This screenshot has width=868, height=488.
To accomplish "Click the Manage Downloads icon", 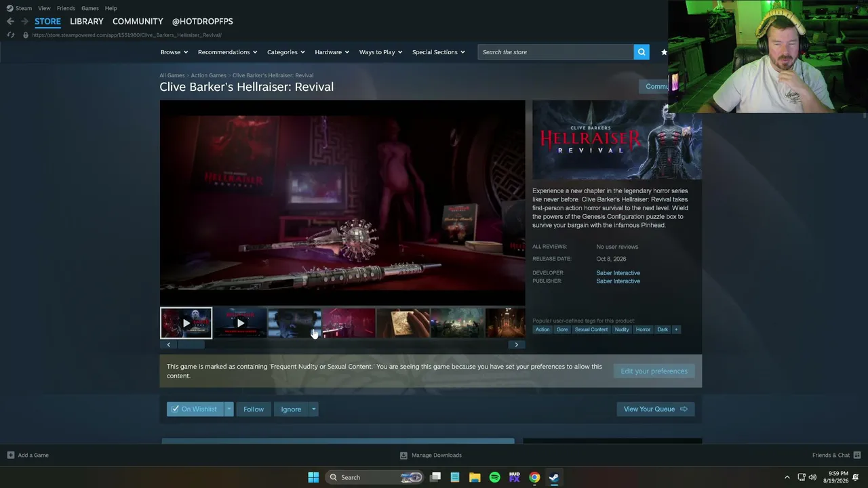I will [403, 455].
